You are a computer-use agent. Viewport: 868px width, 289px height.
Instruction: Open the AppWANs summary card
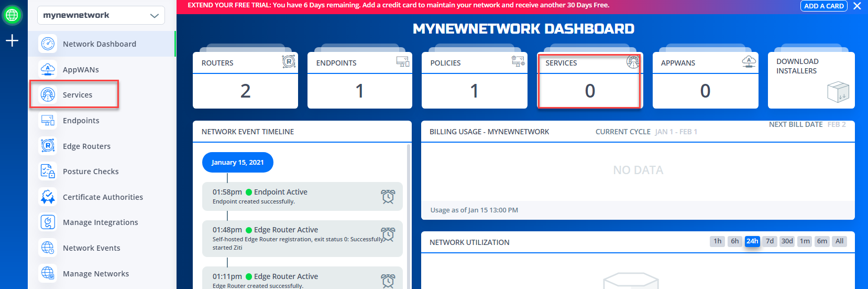(706, 80)
